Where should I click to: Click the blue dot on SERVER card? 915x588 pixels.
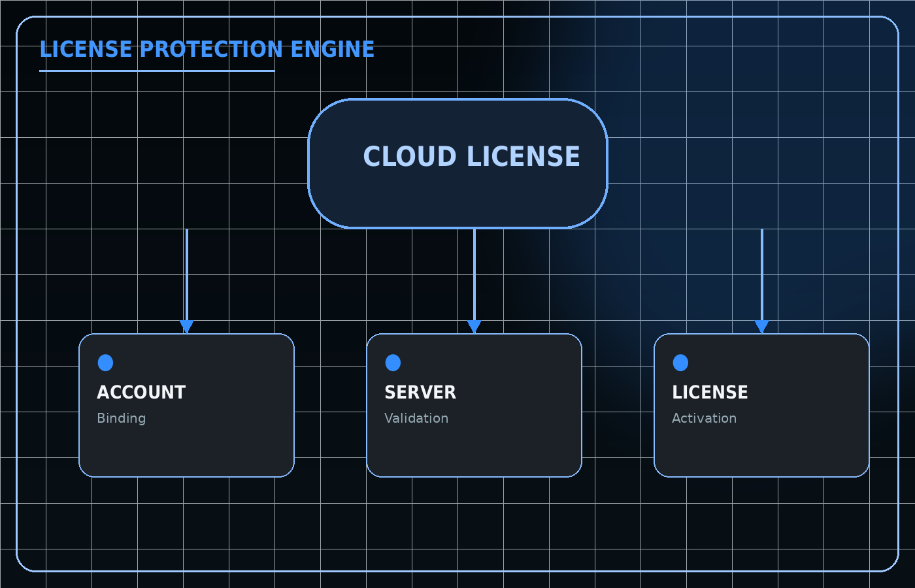(393, 363)
